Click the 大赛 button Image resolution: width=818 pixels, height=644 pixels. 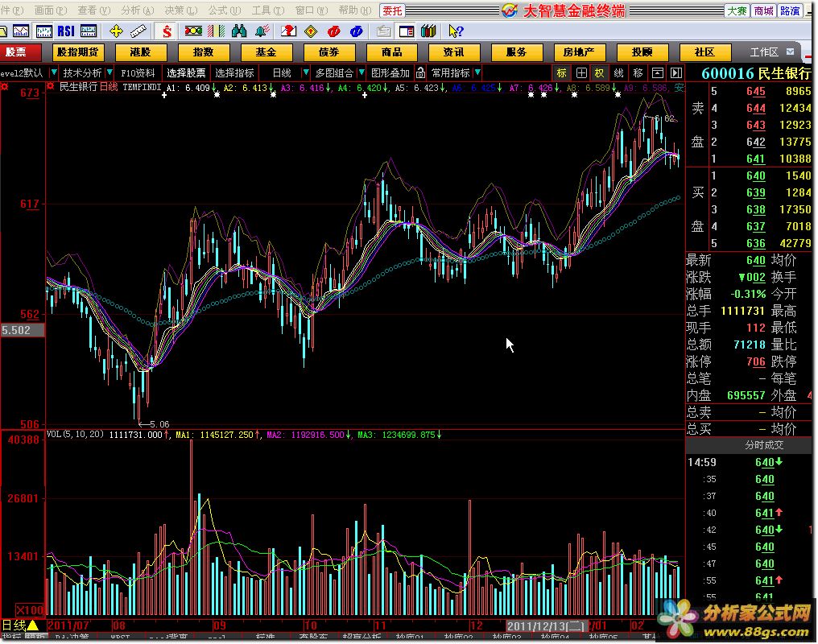coord(737,10)
